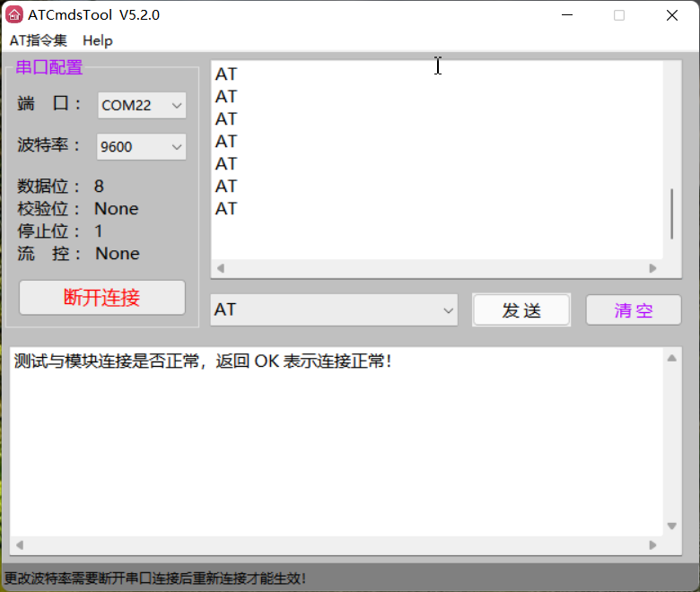Screen dimensions: 700x592
Task: Click up arrow of description pane scrollbar
Action: click(672, 358)
